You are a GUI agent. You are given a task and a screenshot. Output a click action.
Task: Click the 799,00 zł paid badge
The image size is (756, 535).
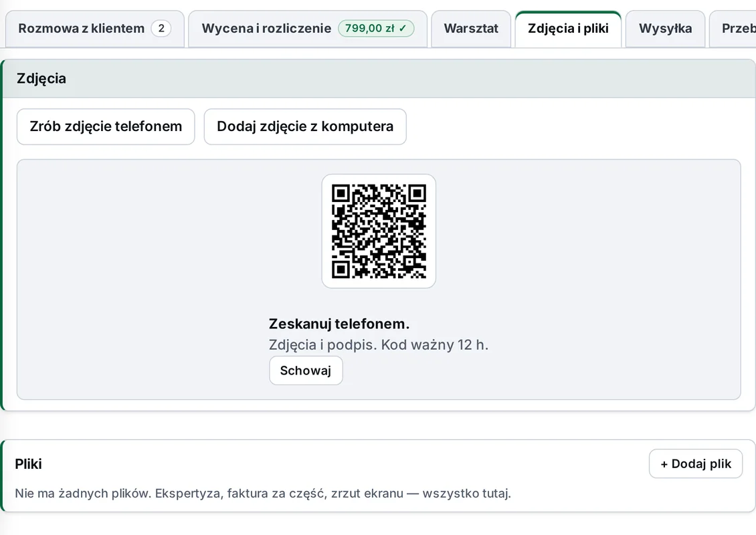376,29
